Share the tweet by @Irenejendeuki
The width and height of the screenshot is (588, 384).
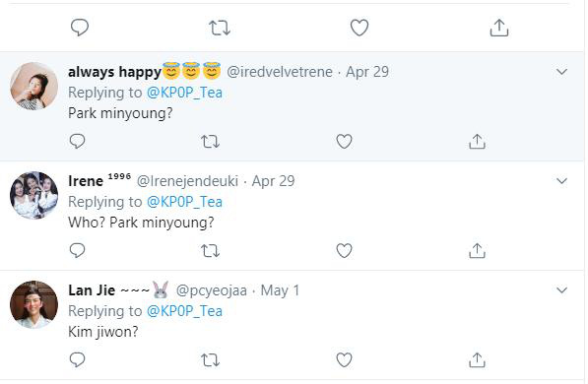click(x=477, y=250)
